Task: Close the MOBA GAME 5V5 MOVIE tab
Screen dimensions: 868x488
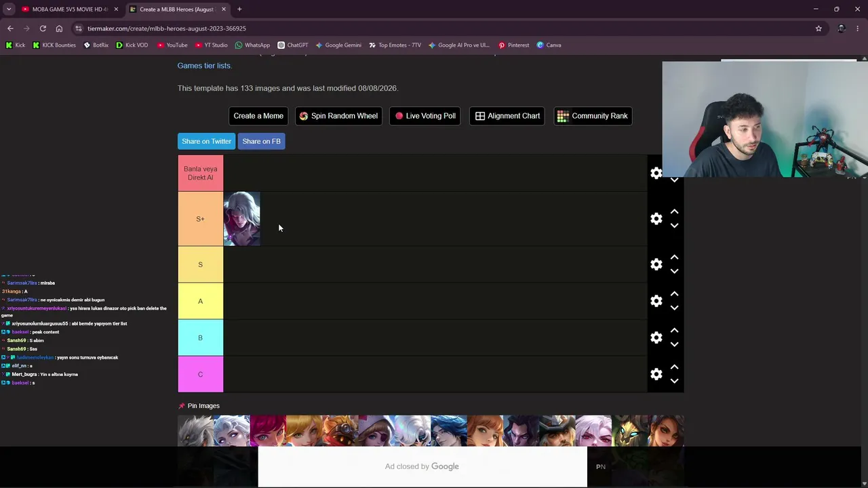Action: tap(116, 9)
